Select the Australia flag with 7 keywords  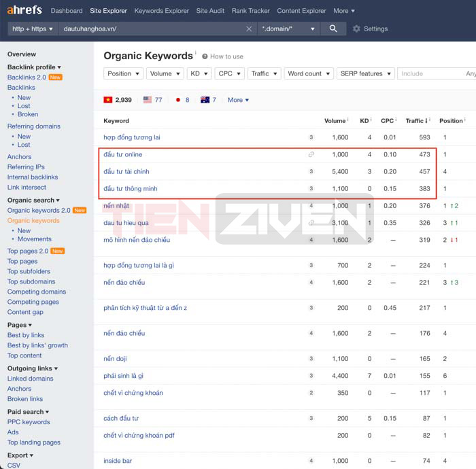click(208, 100)
